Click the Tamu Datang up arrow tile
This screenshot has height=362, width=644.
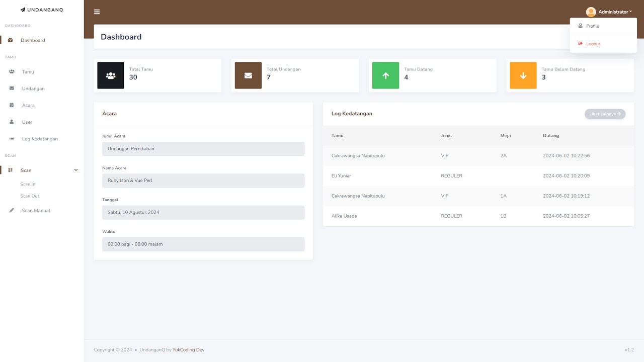[386, 75]
